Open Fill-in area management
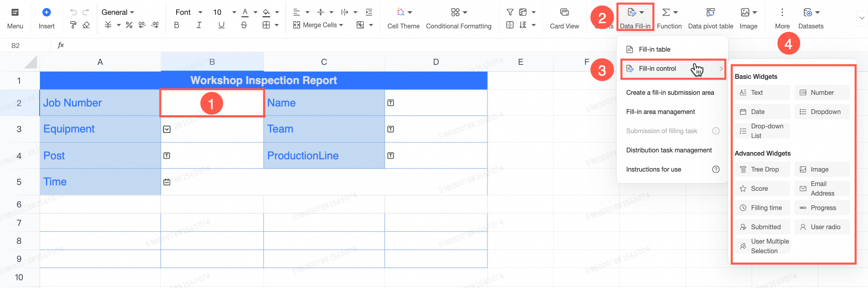Viewport: 868px width, 288px height. 661,112
